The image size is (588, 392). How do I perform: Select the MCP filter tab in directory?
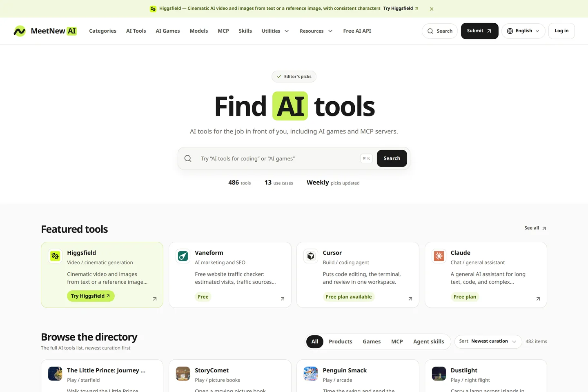(397, 342)
